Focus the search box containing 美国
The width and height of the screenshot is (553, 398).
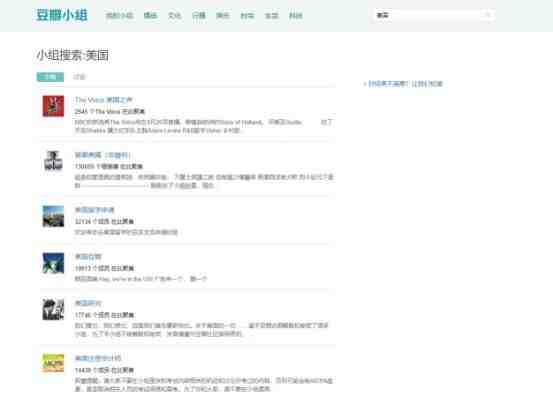tap(429, 15)
